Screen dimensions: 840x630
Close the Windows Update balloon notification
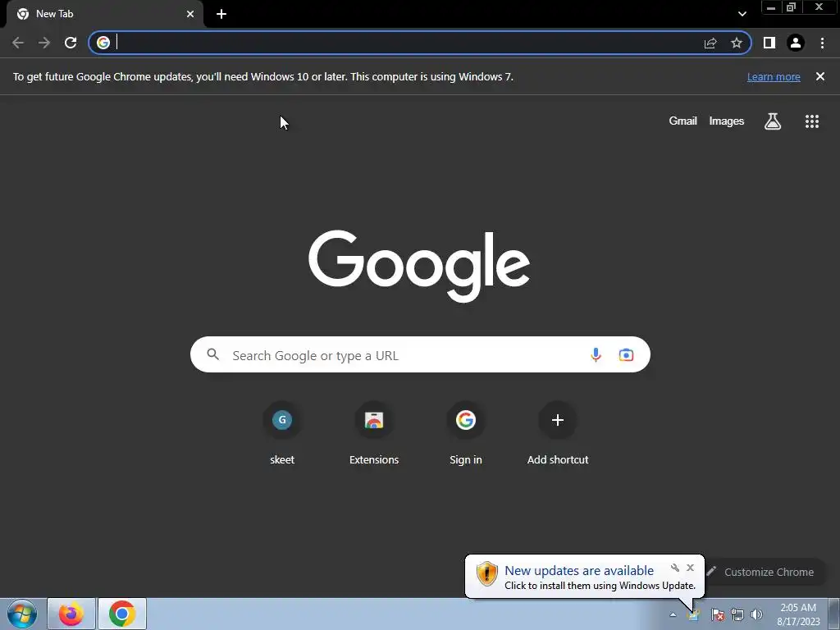(690, 568)
